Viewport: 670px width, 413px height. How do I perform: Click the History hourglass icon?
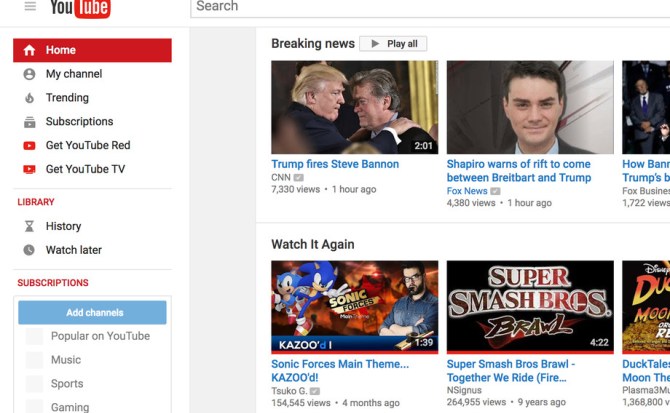[29, 226]
